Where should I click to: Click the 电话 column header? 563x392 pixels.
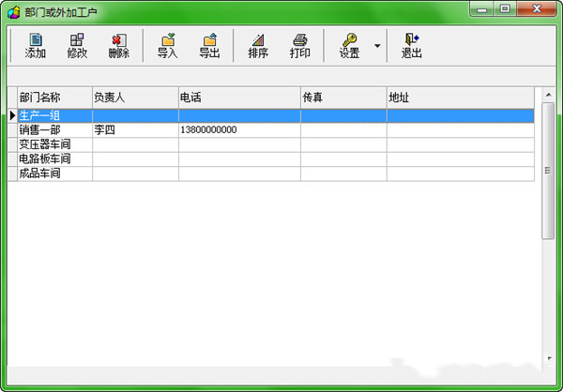coord(239,98)
